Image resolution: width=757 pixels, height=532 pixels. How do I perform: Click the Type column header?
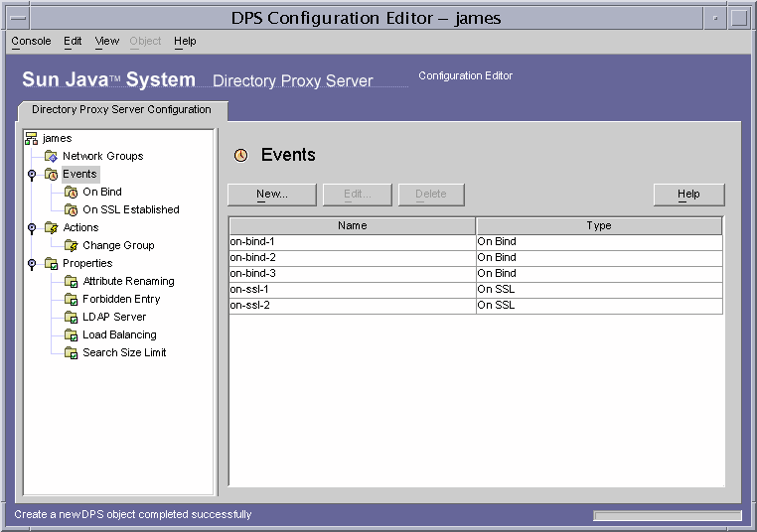pos(599,225)
